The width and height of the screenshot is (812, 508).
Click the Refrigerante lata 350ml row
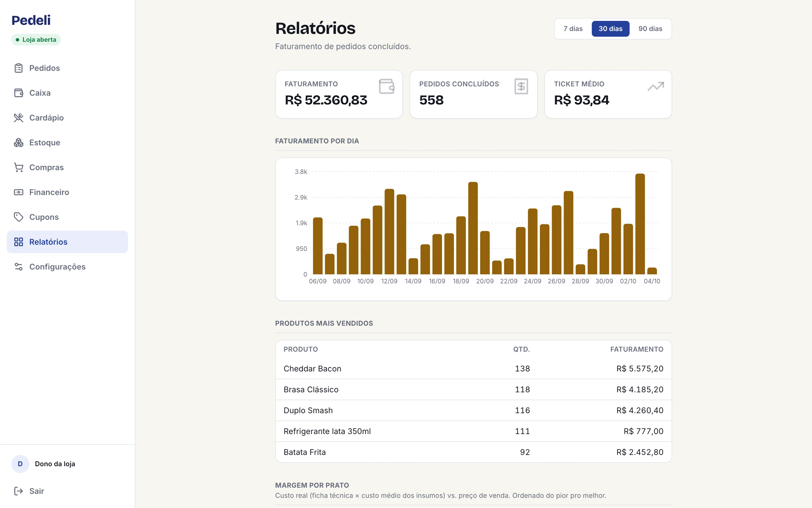pyautogui.click(x=473, y=431)
